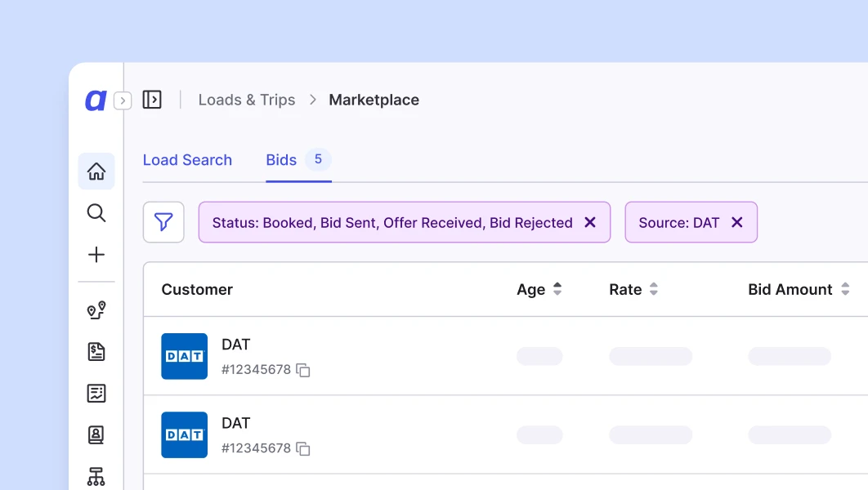Click the plus icon to create new
This screenshot has height=490, width=868.
[96, 255]
